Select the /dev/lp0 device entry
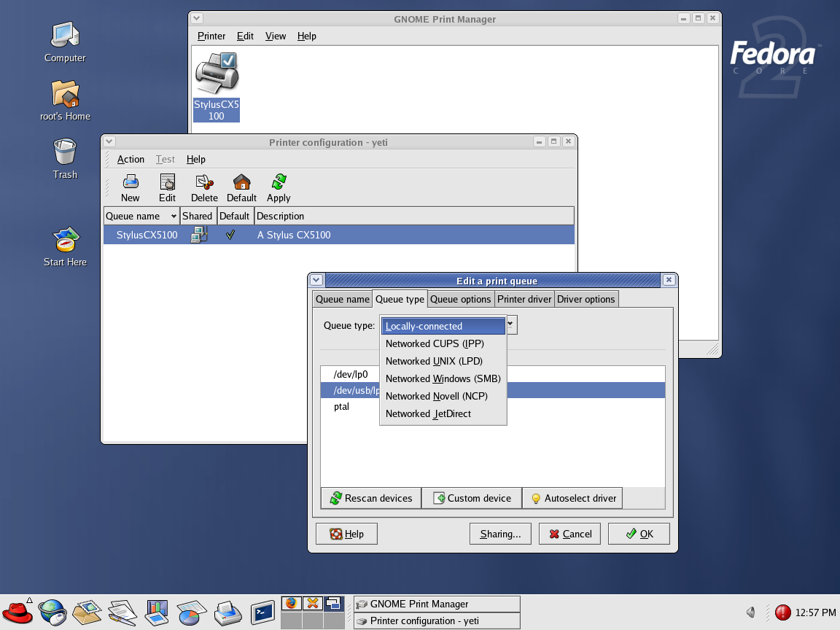This screenshot has height=630, width=840. click(x=346, y=374)
